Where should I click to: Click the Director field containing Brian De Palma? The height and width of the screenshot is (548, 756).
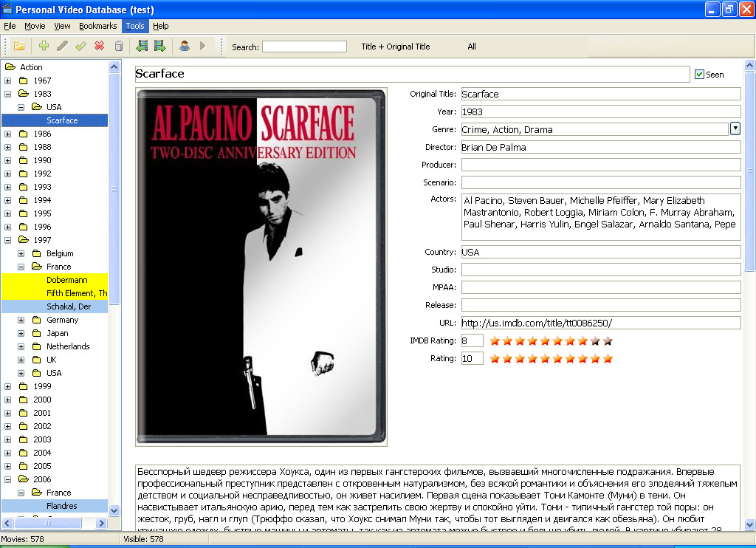[601, 147]
